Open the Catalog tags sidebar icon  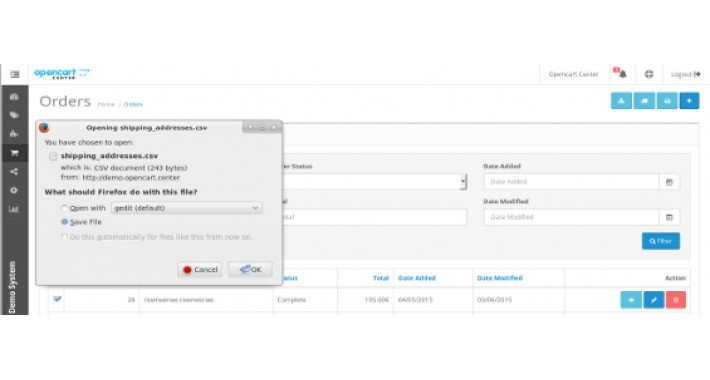tap(14, 115)
